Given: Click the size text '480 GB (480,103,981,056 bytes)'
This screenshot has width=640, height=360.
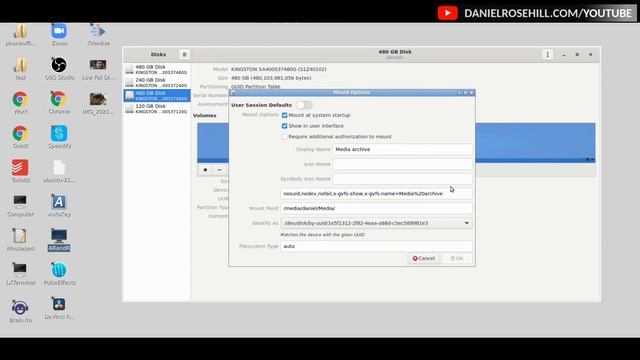Looking at the screenshot, I should click(271, 78).
